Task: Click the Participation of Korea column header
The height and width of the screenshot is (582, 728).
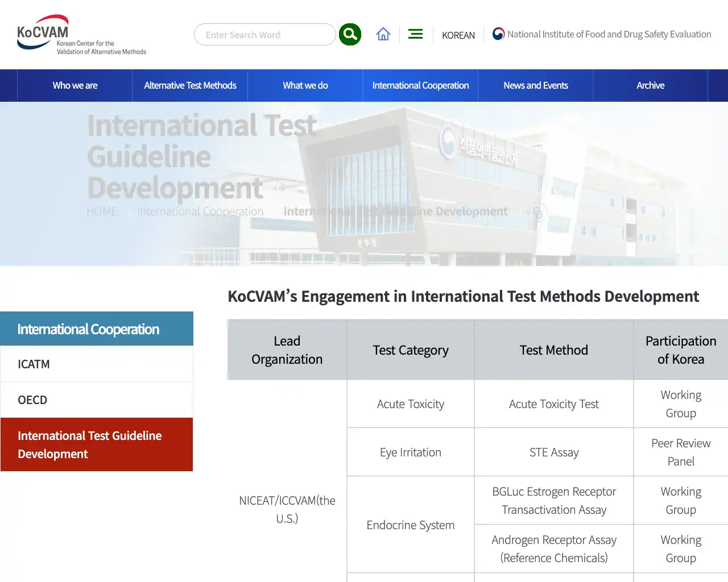Action: 681,350
